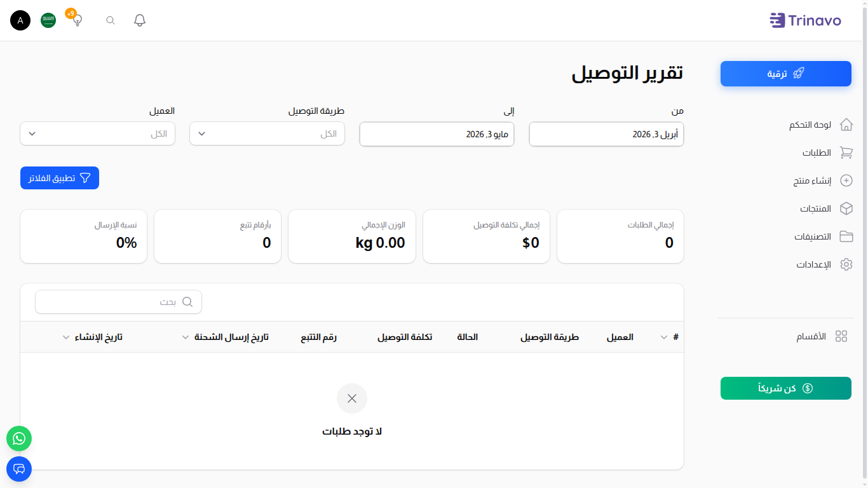Sort by تاريخ إرسال الشحنة column chevron
Viewport: 868px width, 488px height.
(x=186, y=337)
